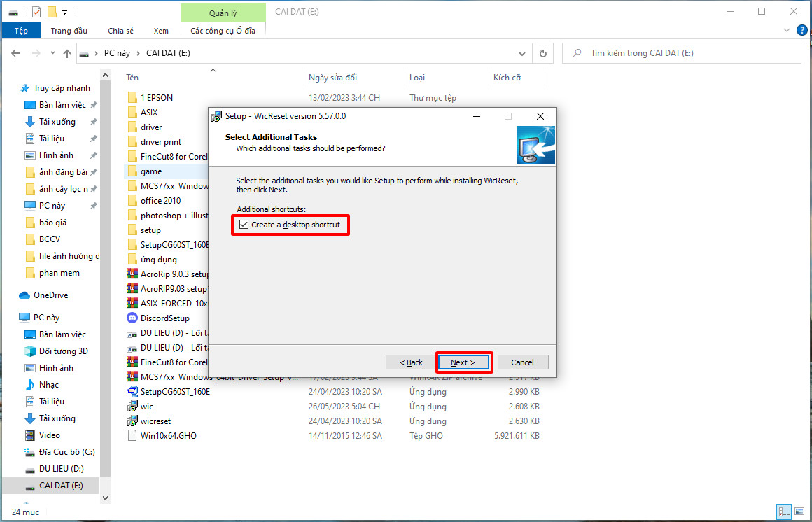This screenshot has width=812, height=522.
Task: Select the ASIX folder
Action: coord(149,112)
